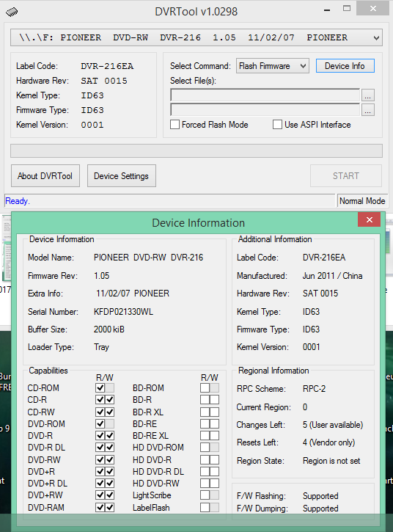Click the serial number KFDP021330WL

[123, 311]
